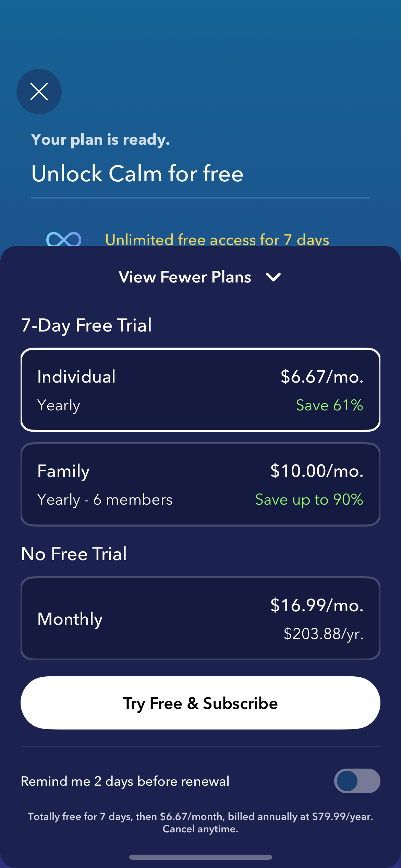Tap the Remind me 2 days before renewal text
The height and width of the screenshot is (868, 401).
[125, 781]
